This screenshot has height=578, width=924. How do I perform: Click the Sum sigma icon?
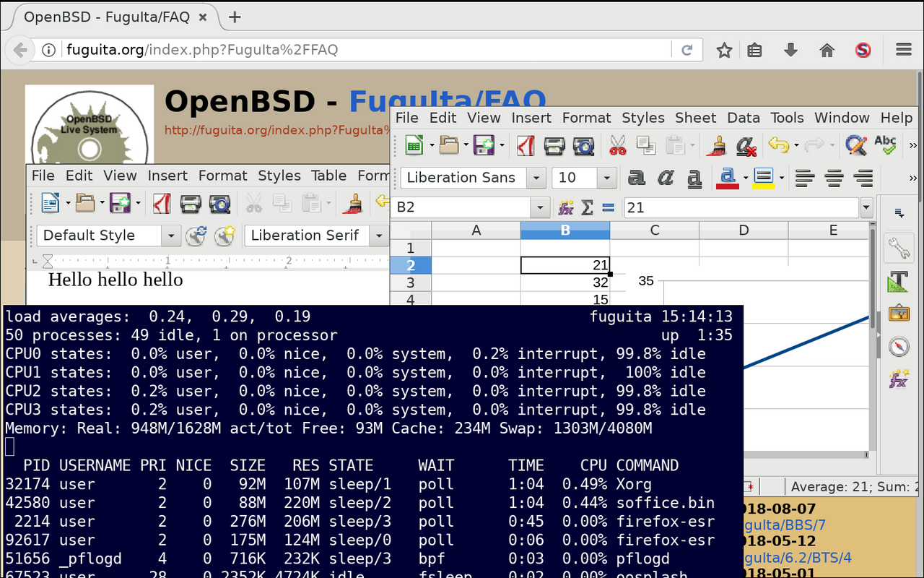point(587,207)
